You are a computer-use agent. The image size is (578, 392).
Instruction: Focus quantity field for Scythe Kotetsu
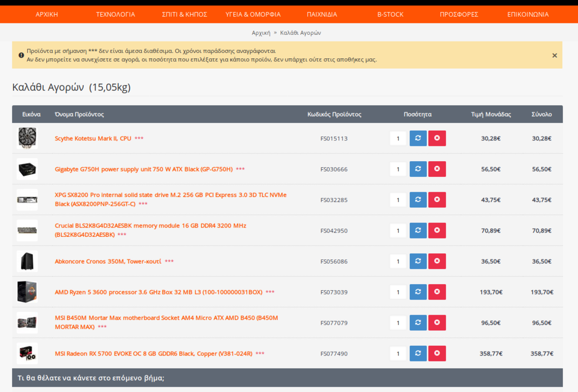point(398,138)
